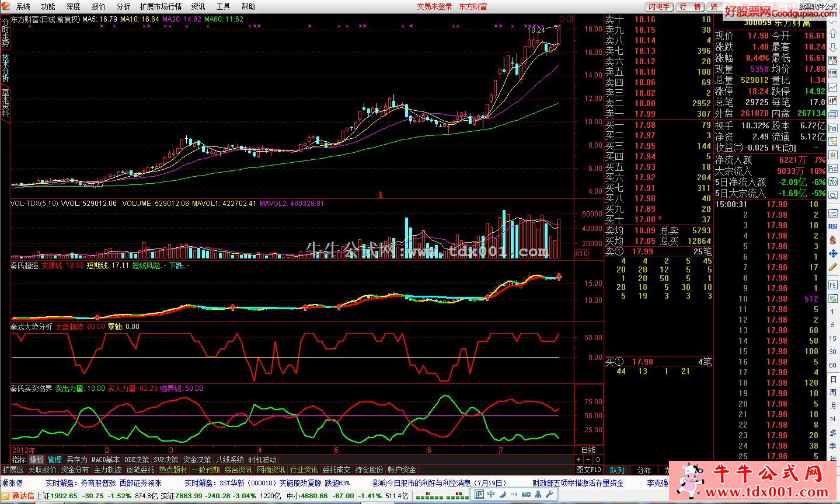Select the DDE决策 template tab
Viewport: 840px width, 504px height.
137,460
